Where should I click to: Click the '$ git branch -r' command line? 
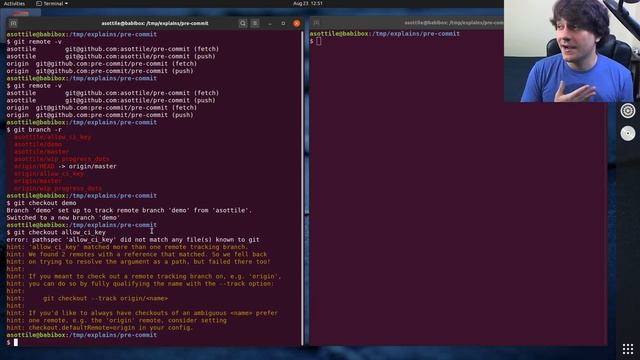pyautogui.click(x=34, y=130)
